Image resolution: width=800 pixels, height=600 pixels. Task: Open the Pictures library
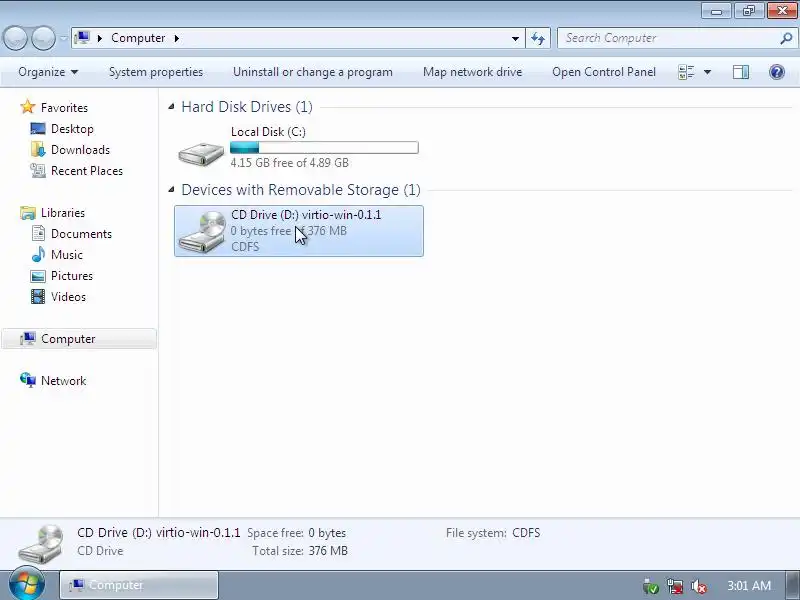pos(72,276)
